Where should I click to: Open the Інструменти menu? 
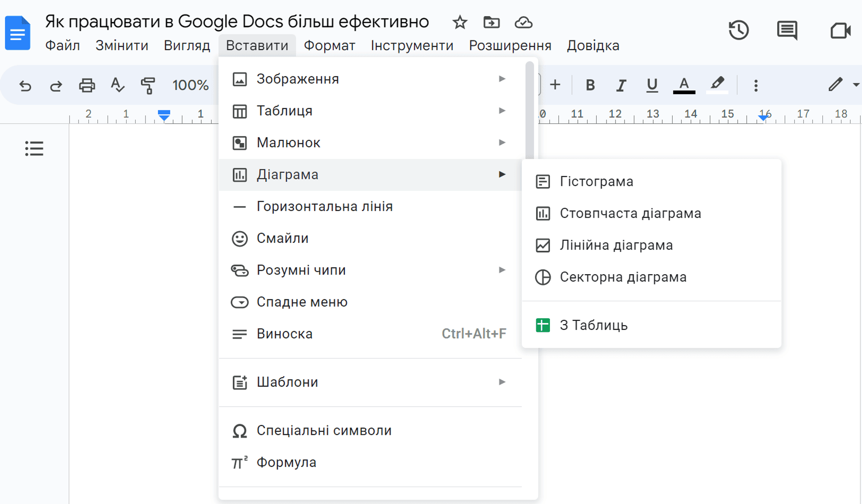click(412, 45)
